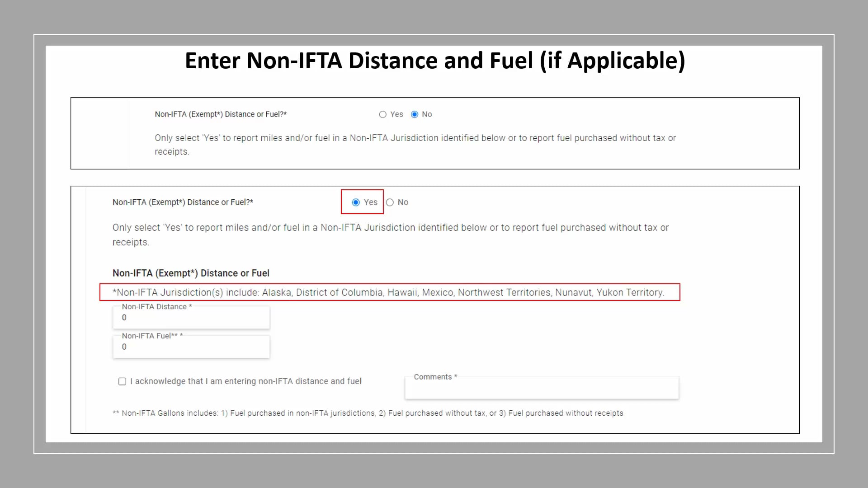Click the 'Non-IFTA Fuel** *' field label

(152, 336)
